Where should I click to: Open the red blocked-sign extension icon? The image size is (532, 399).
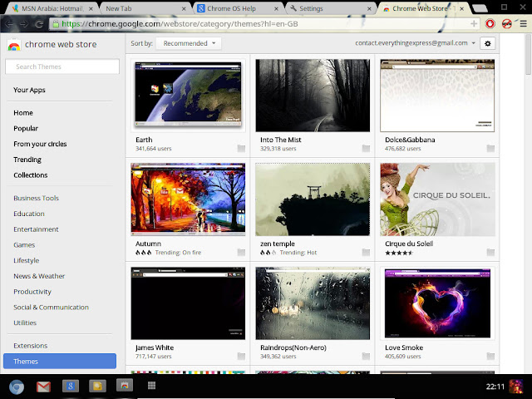point(506,24)
